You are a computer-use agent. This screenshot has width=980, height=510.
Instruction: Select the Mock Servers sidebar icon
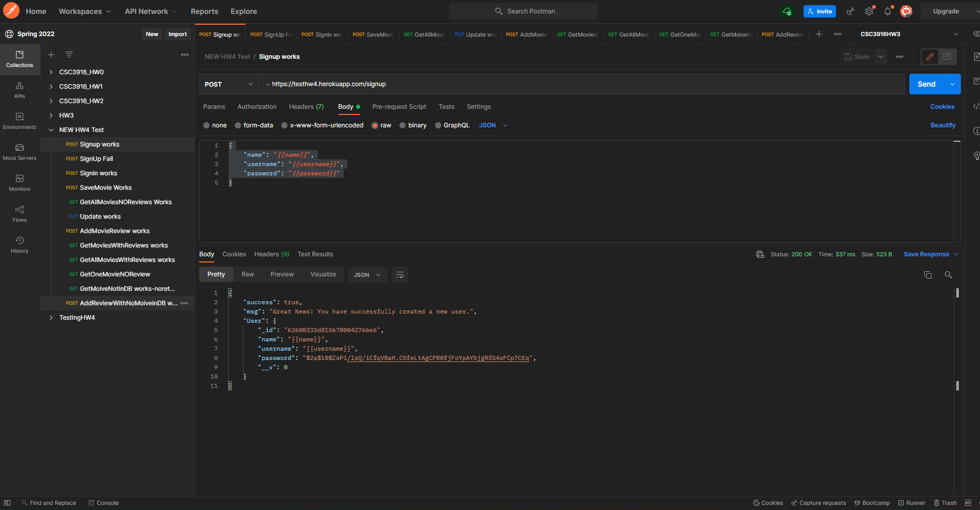click(20, 153)
